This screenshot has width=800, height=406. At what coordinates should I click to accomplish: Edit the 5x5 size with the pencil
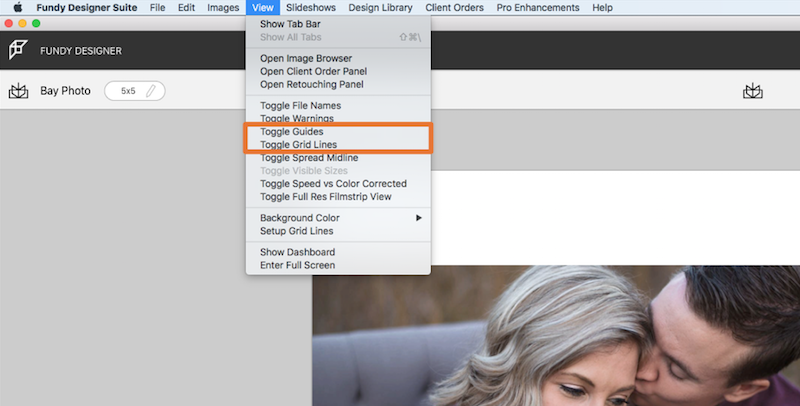(x=151, y=91)
